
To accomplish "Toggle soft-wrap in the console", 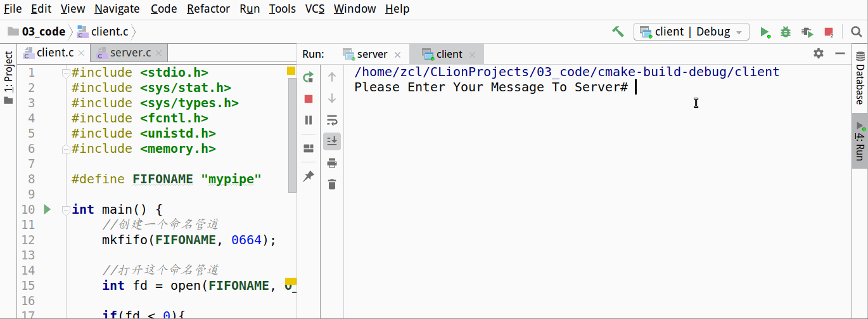I will pyautogui.click(x=332, y=120).
